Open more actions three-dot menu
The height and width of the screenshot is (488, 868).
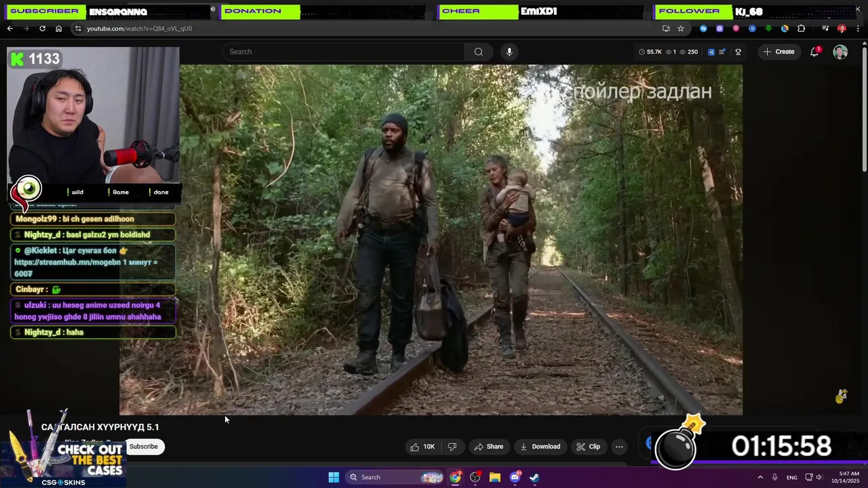619,447
